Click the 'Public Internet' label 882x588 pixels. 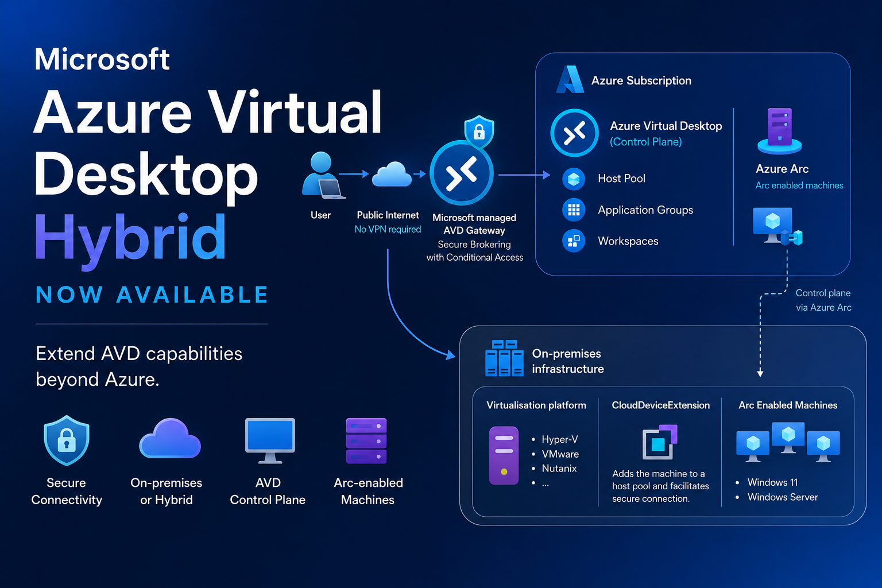coord(388,215)
